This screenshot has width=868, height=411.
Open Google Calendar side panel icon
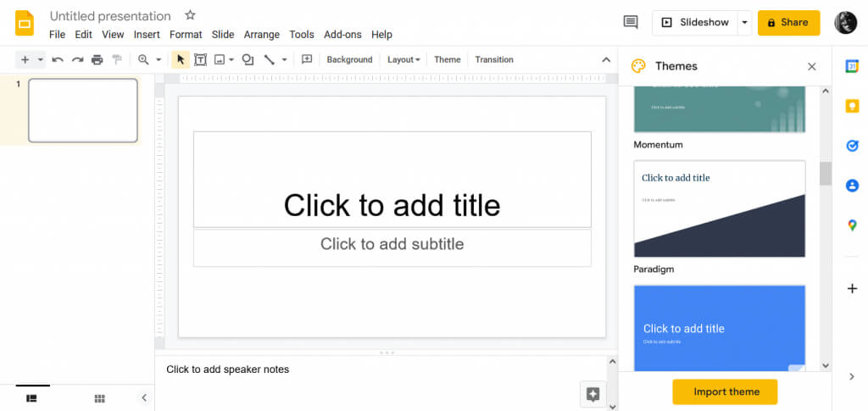(852, 66)
